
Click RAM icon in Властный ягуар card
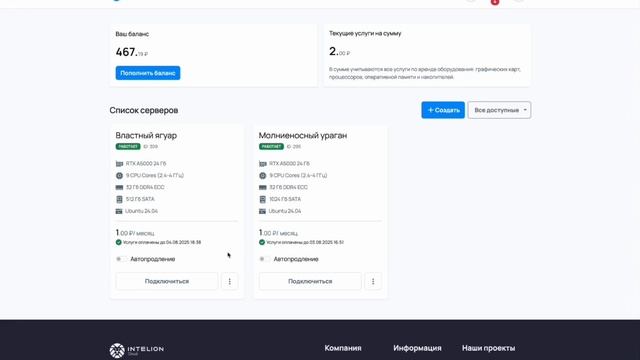(x=119, y=187)
